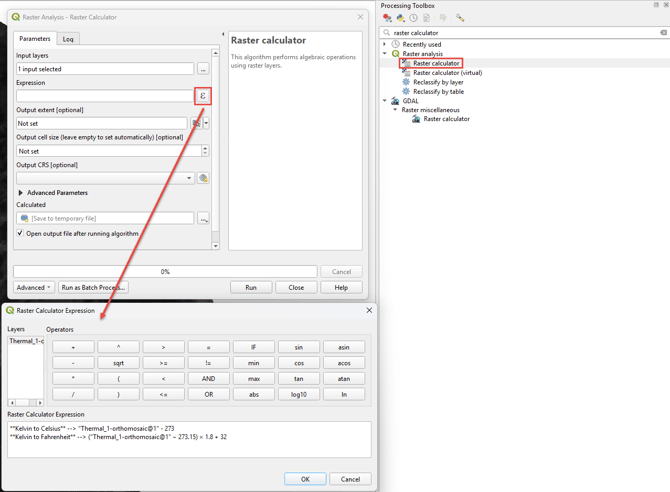
Task: Open input layers browse button
Action: (x=203, y=69)
